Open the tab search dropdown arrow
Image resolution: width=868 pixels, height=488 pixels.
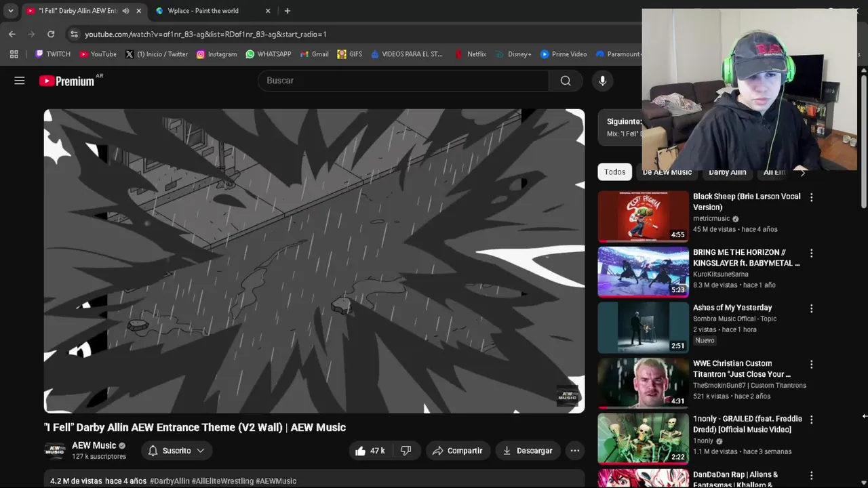pyautogui.click(x=10, y=11)
